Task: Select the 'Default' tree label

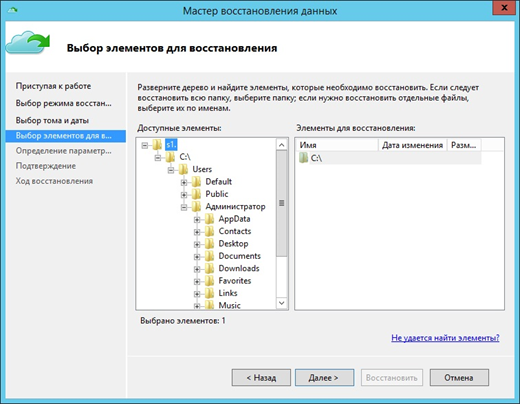Action: tap(219, 182)
